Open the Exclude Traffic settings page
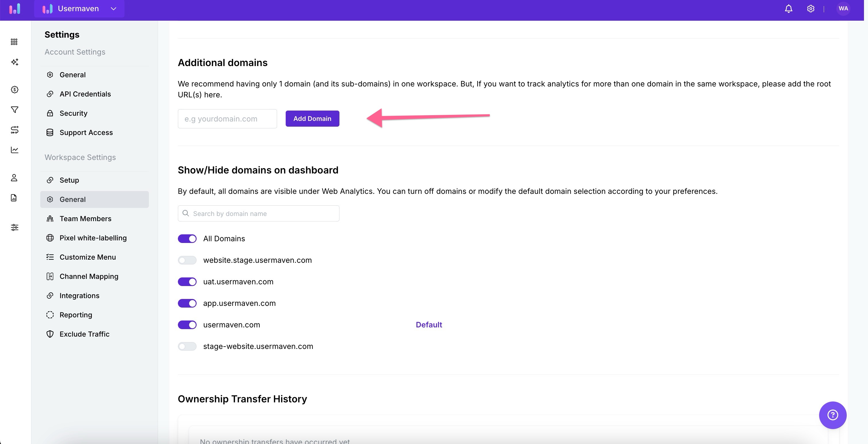The image size is (868, 444). pyautogui.click(x=84, y=334)
